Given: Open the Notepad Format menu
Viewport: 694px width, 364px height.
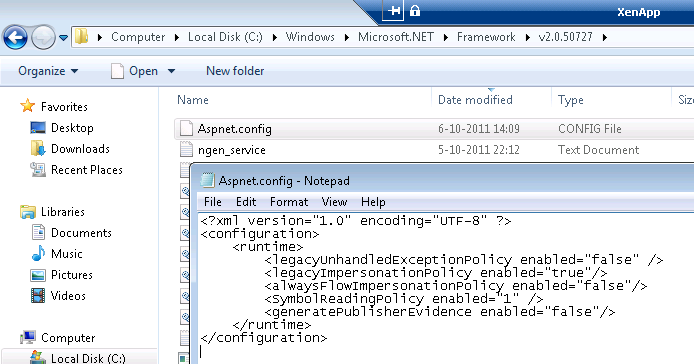Looking at the screenshot, I should pos(289,202).
